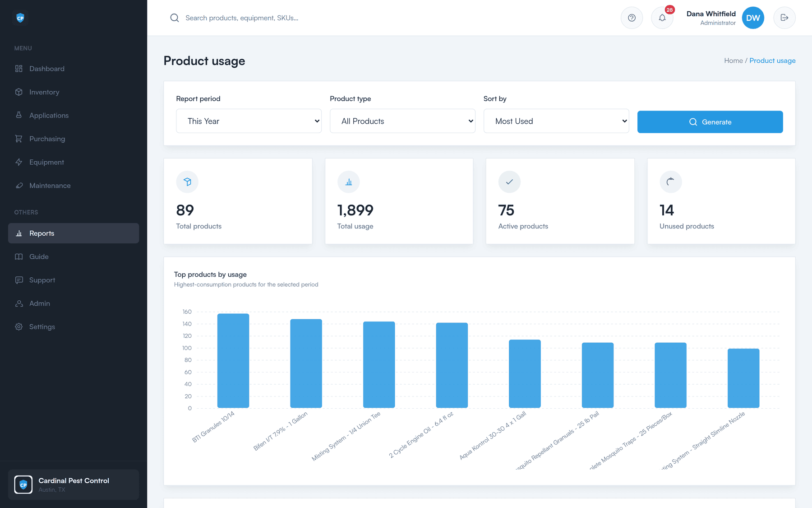Viewport: 812px width, 508px height.
Task: Open the Sort by dropdown
Action: click(556, 121)
